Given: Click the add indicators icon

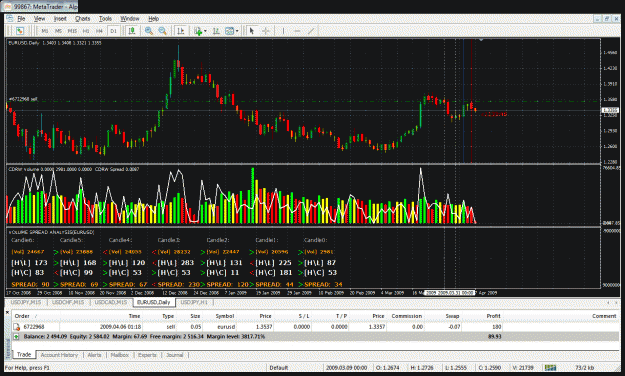Looking at the screenshot, I should click(x=198, y=31).
